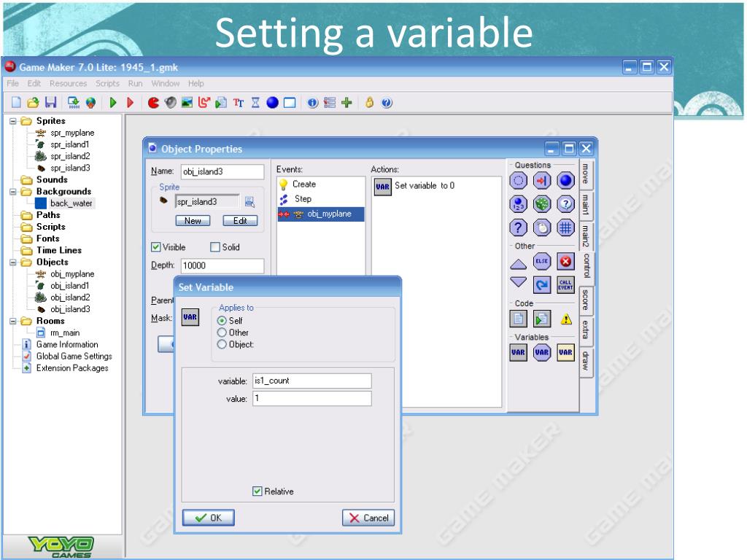The width and height of the screenshot is (747, 560).
Task: Create a time line with the hourglass icon
Action: pyautogui.click(x=255, y=102)
